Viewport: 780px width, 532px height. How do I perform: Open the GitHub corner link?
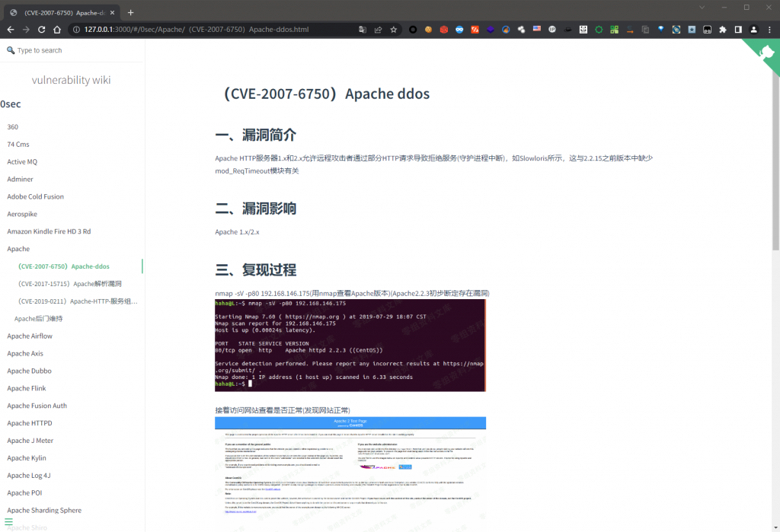766,53
